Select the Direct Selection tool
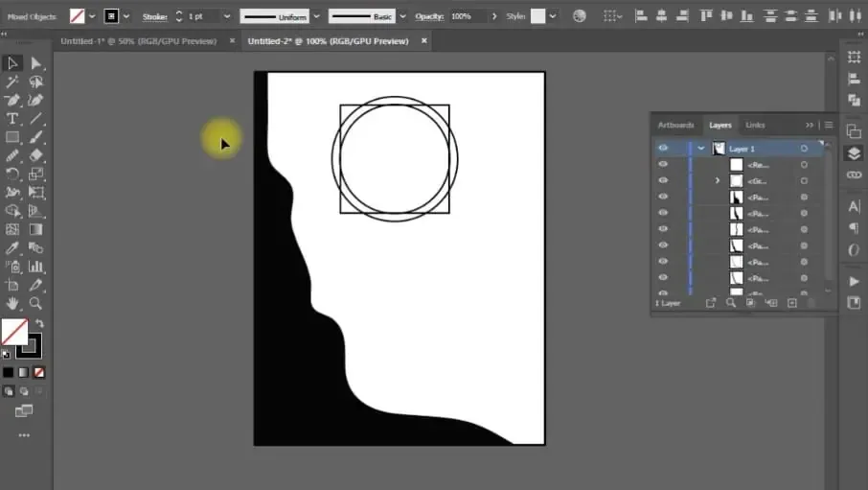868x490 pixels. (x=35, y=63)
